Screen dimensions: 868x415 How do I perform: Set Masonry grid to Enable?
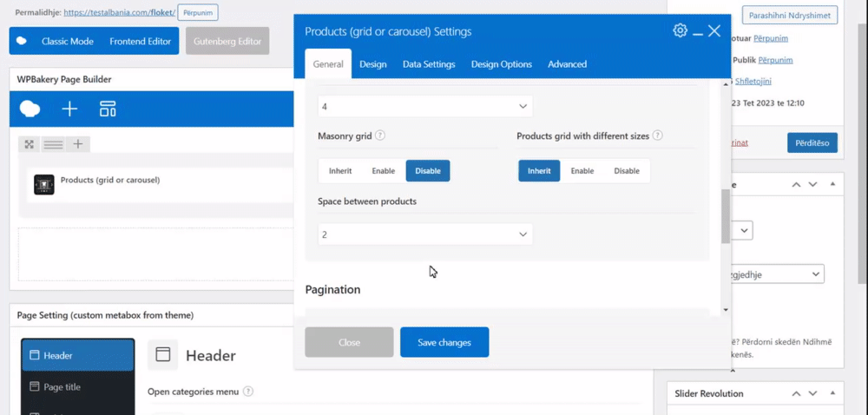point(384,171)
